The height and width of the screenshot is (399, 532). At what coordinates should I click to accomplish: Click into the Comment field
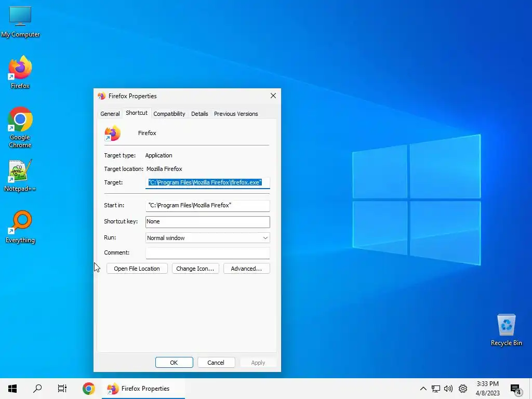[x=208, y=253]
